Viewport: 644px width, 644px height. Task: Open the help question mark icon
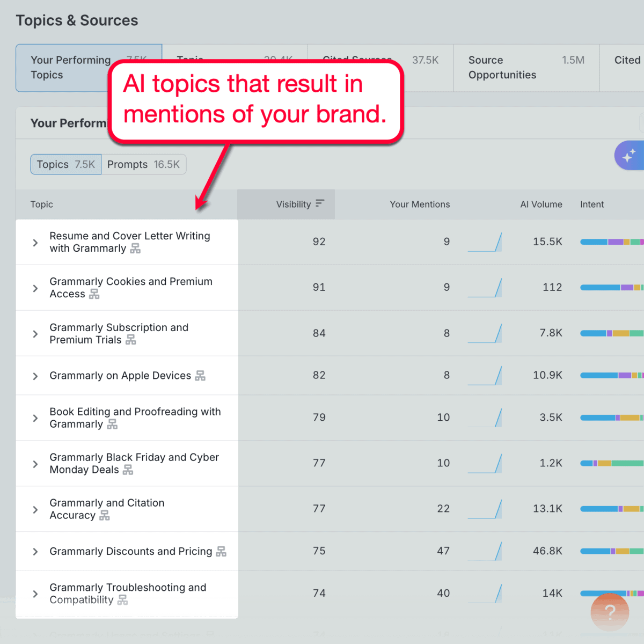click(x=609, y=612)
